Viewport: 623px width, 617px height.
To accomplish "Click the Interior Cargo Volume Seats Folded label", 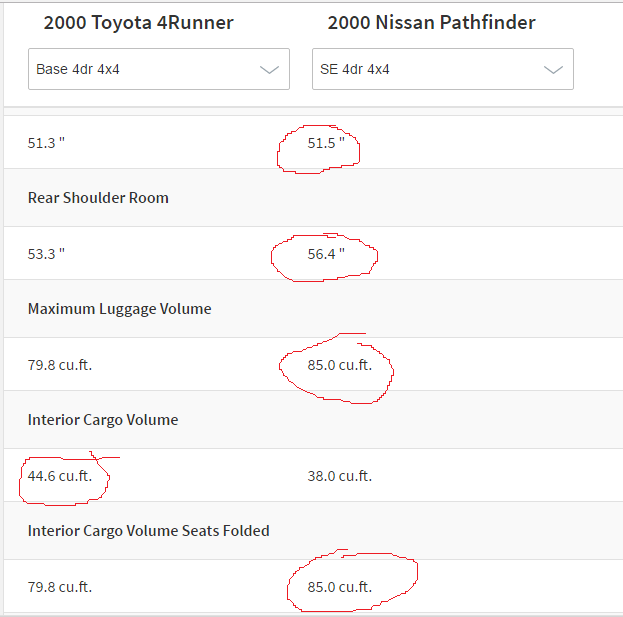I will [x=149, y=531].
